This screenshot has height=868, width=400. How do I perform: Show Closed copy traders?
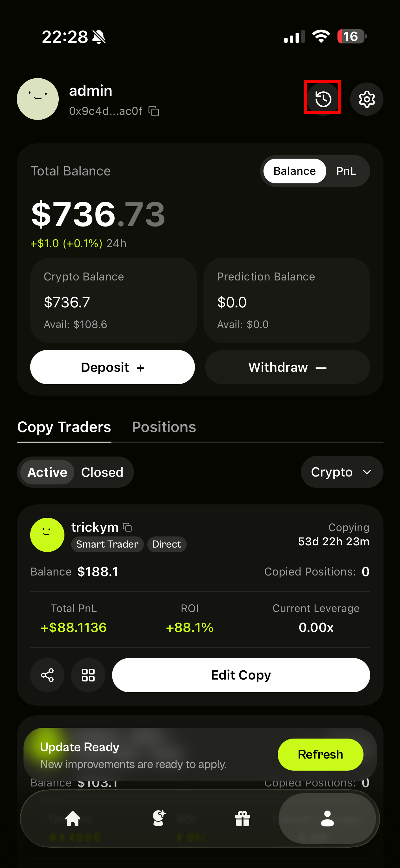pos(102,472)
